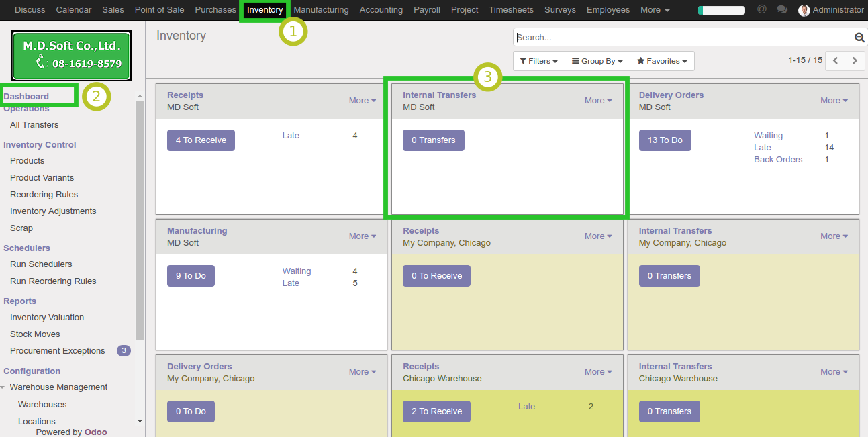Open the Manufacturing top menu
This screenshot has width=868, height=437.
coord(321,10)
